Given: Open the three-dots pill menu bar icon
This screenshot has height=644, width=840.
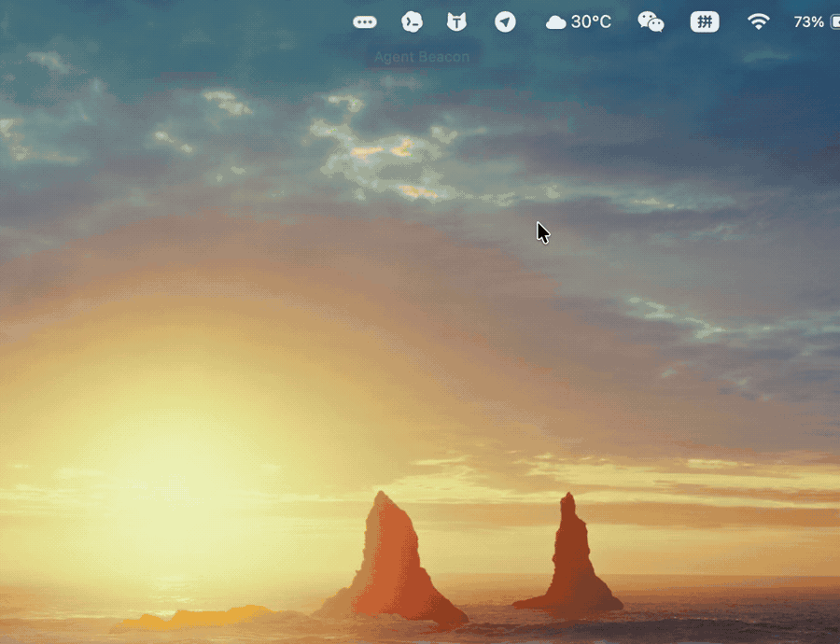Looking at the screenshot, I should (365, 22).
